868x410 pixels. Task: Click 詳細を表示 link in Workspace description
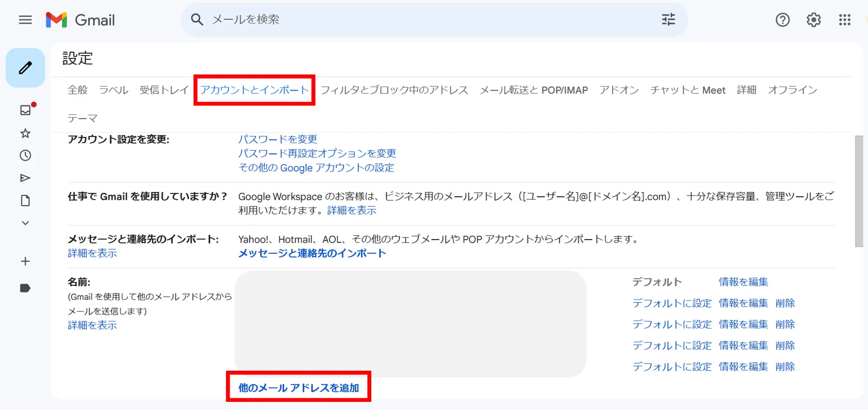click(351, 210)
